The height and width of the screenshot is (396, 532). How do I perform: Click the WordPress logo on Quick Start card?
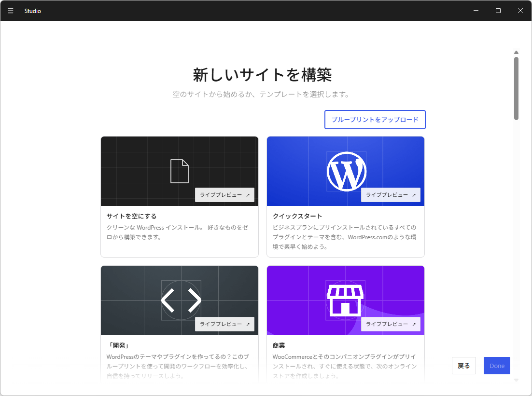click(347, 172)
